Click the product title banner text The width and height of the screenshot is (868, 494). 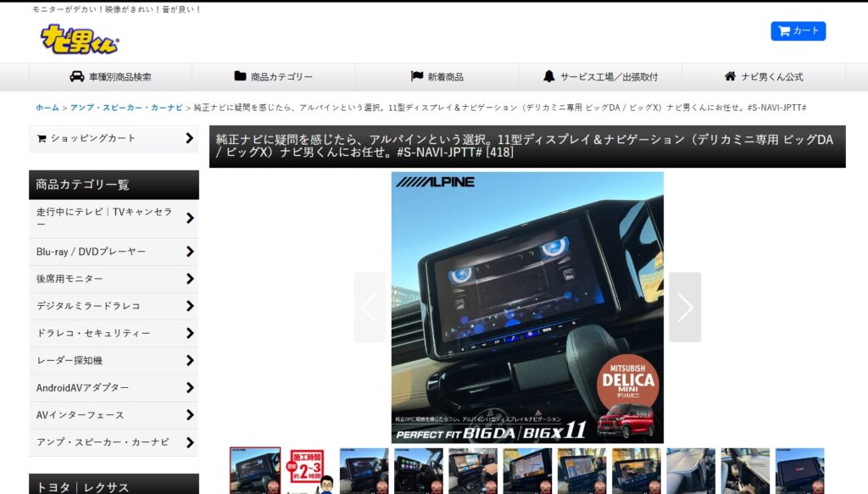pos(524,146)
